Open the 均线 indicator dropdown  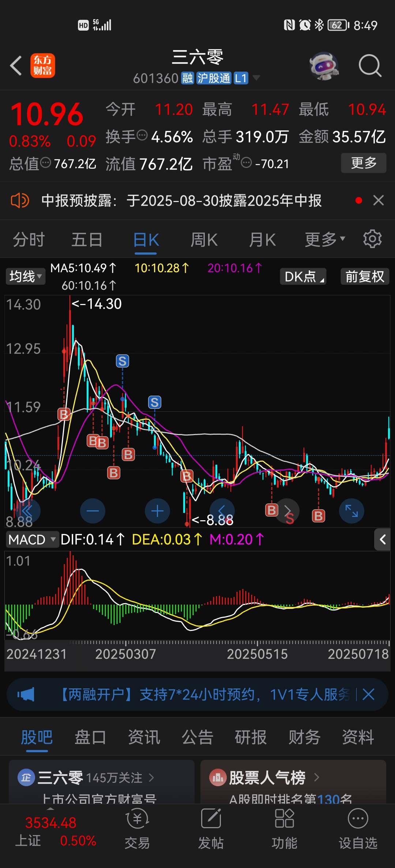point(25,276)
